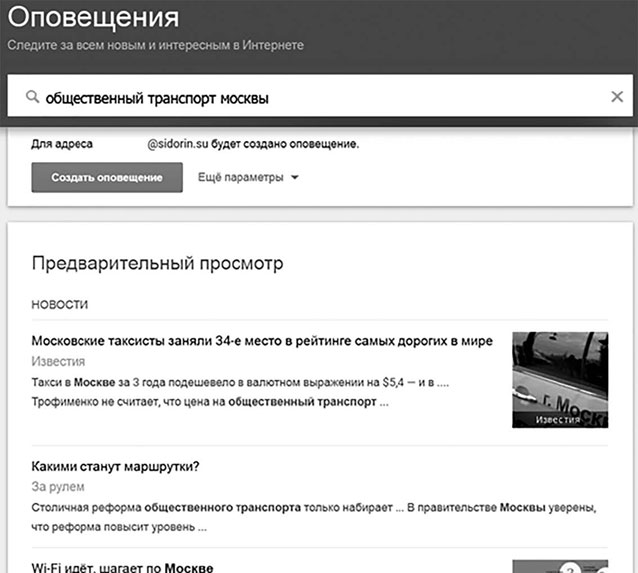638x573 pixels.
Task: Click the magnifier search icon
Action: (x=33, y=98)
